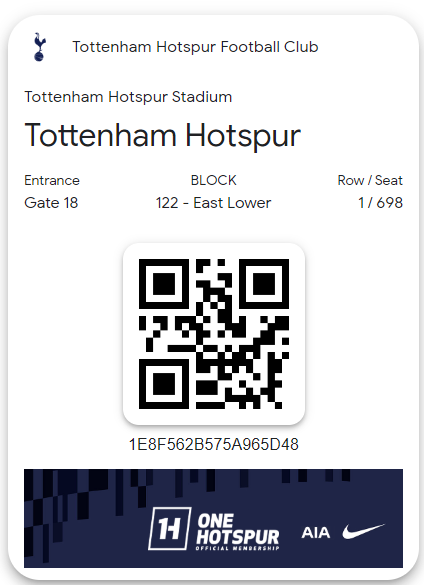Tap the QR code ticket barcode

tap(214, 334)
